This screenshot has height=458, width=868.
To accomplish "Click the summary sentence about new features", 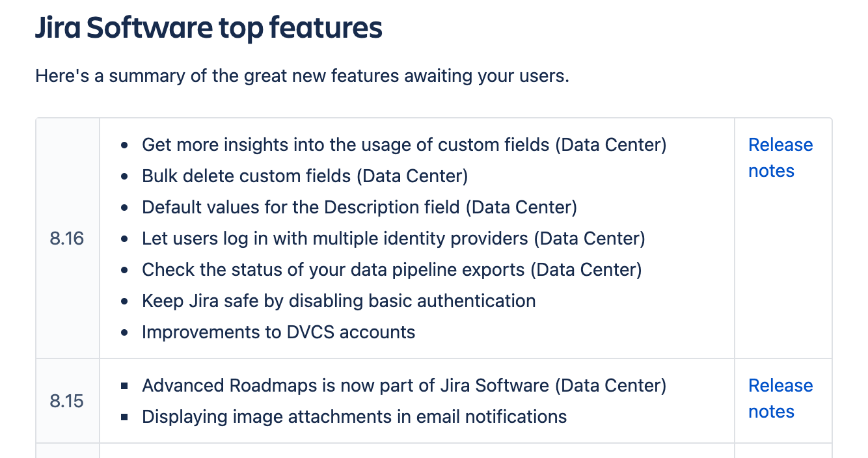I will (302, 76).
